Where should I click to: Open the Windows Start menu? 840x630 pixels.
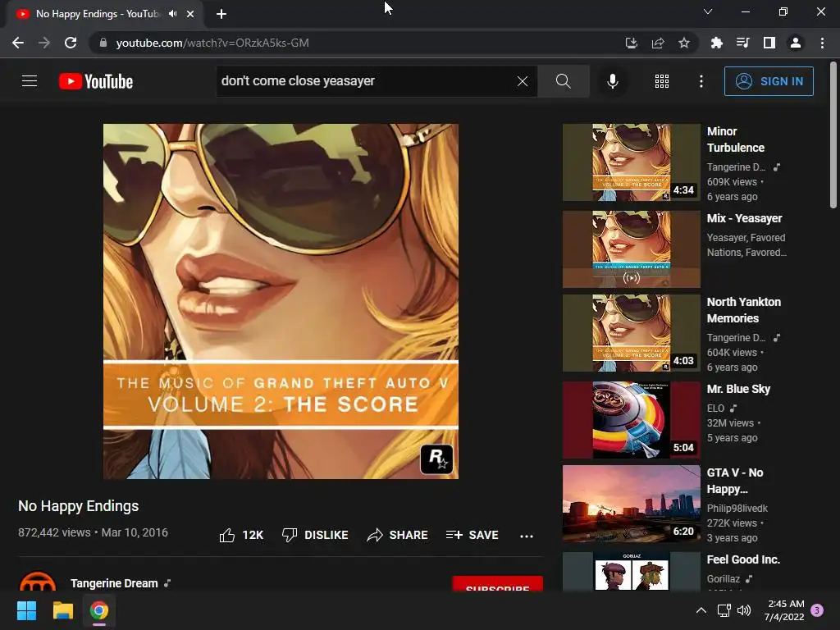pyautogui.click(x=26, y=610)
